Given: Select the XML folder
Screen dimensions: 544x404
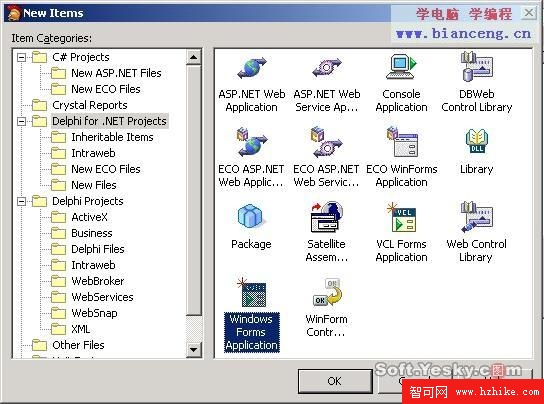Looking at the screenshot, I should [x=80, y=329].
